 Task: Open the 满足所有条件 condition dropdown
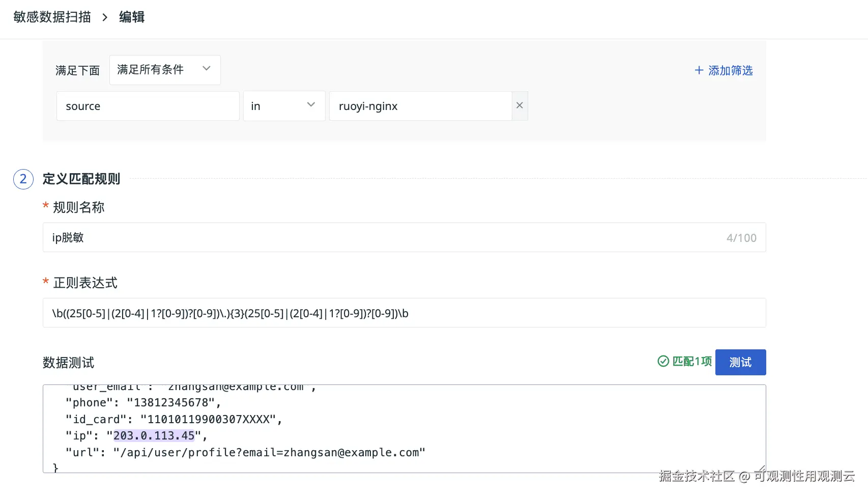click(164, 70)
